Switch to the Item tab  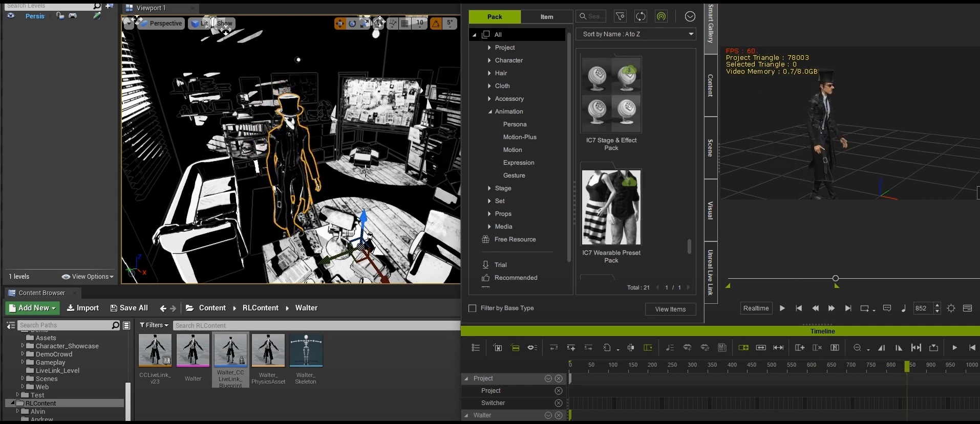(546, 17)
